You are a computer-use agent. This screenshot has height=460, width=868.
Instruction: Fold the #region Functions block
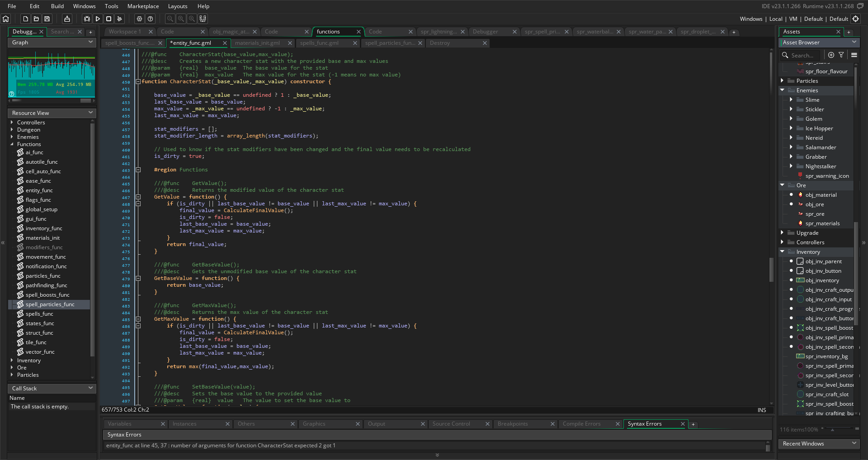tap(138, 170)
